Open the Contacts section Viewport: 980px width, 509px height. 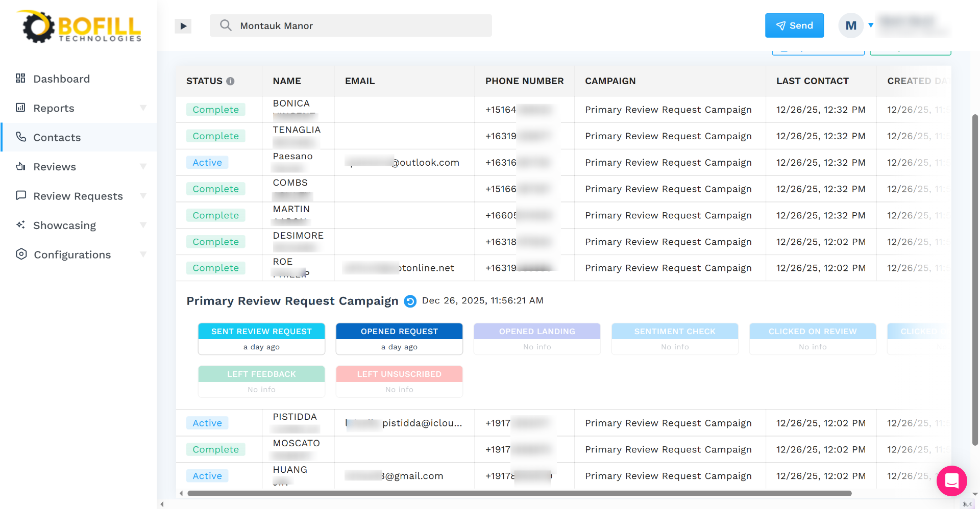tap(57, 137)
